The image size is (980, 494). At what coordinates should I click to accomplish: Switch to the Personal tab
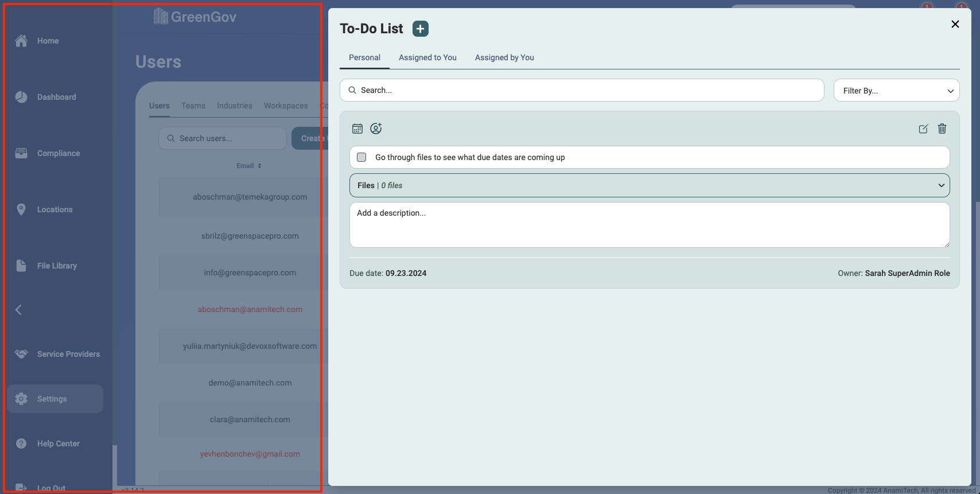(364, 57)
